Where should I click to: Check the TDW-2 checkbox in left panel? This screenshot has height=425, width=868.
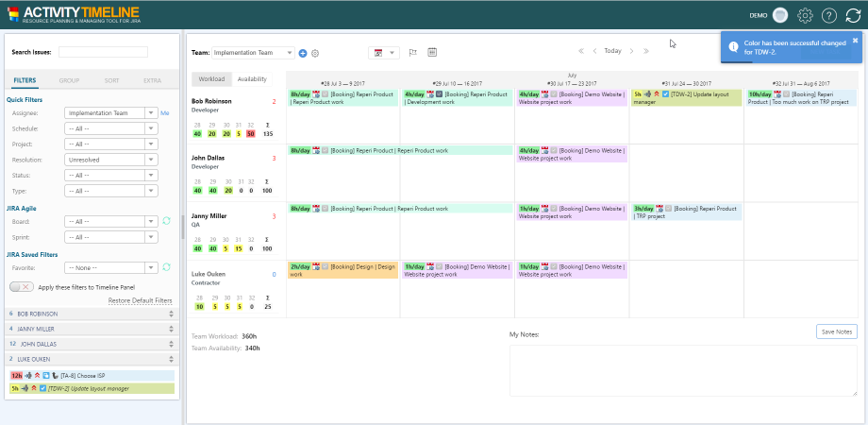[x=42, y=388]
